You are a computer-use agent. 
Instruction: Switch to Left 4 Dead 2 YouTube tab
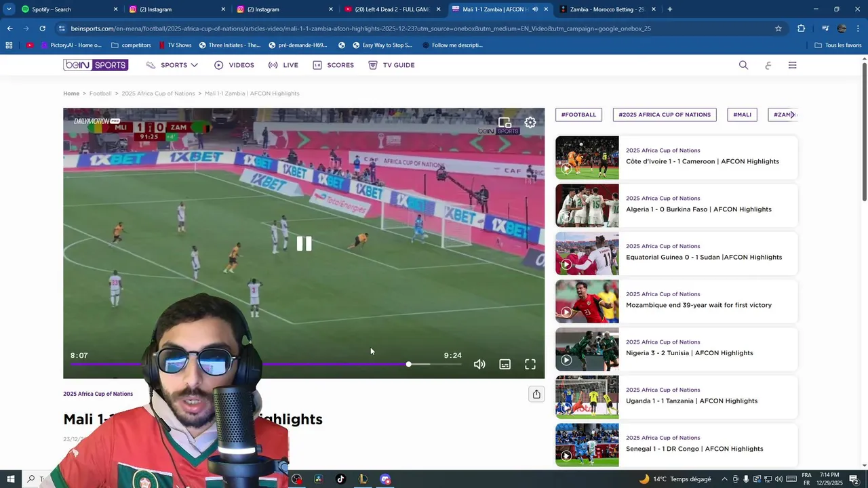(392, 9)
